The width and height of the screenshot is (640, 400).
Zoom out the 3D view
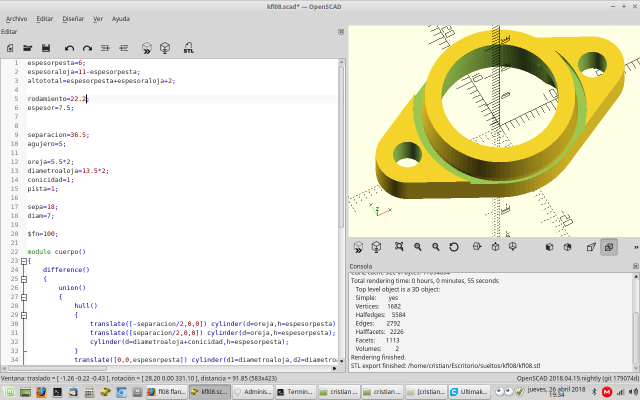click(436, 247)
